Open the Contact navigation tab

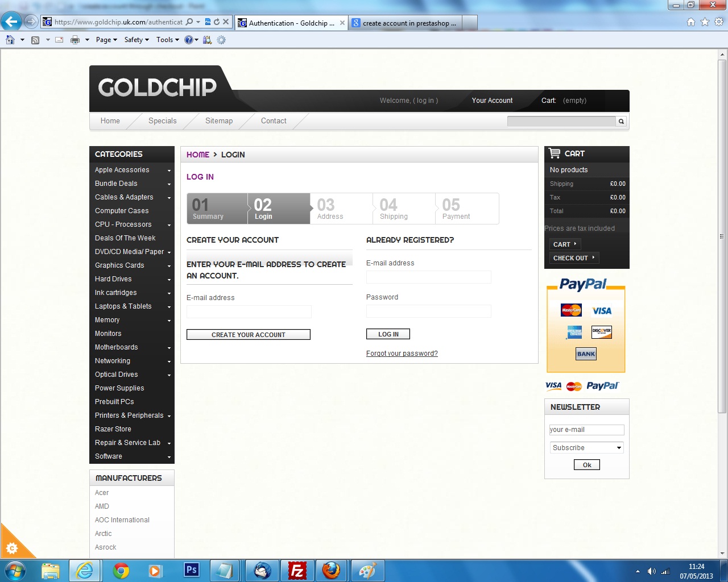tap(274, 121)
